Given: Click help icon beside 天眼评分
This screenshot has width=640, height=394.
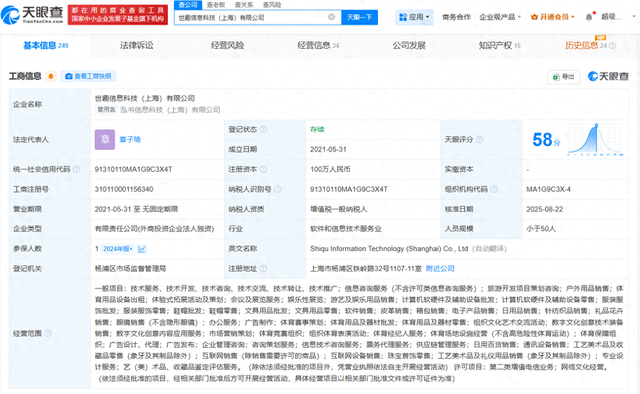Looking at the screenshot, I should [x=480, y=140].
